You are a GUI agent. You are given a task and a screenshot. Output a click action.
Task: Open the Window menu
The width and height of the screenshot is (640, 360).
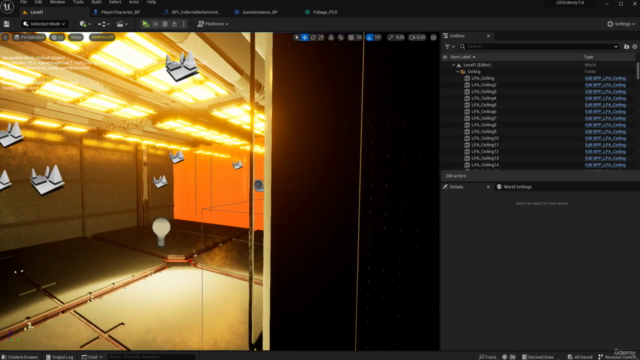point(57,2)
